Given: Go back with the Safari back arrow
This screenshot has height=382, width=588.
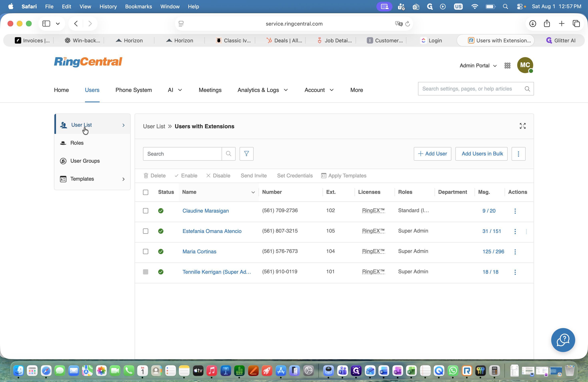Looking at the screenshot, I should pyautogui.click(x=76, y=24).
